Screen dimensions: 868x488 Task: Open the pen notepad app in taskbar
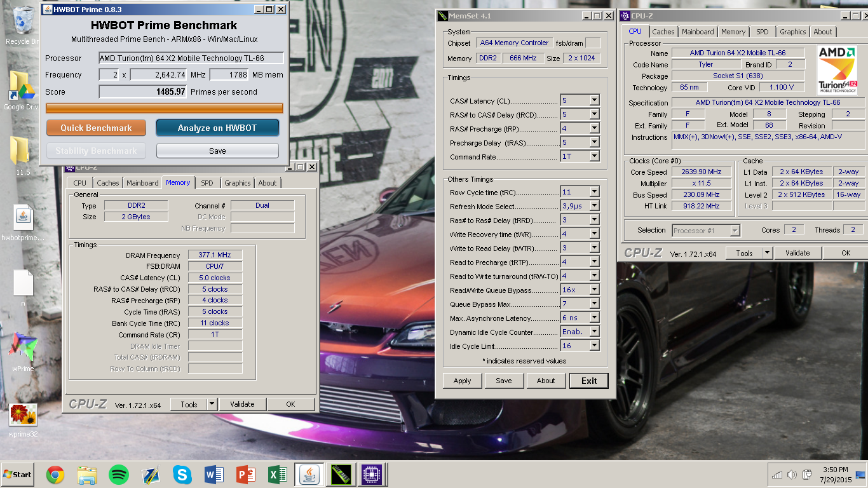click(x=151, y=475)
